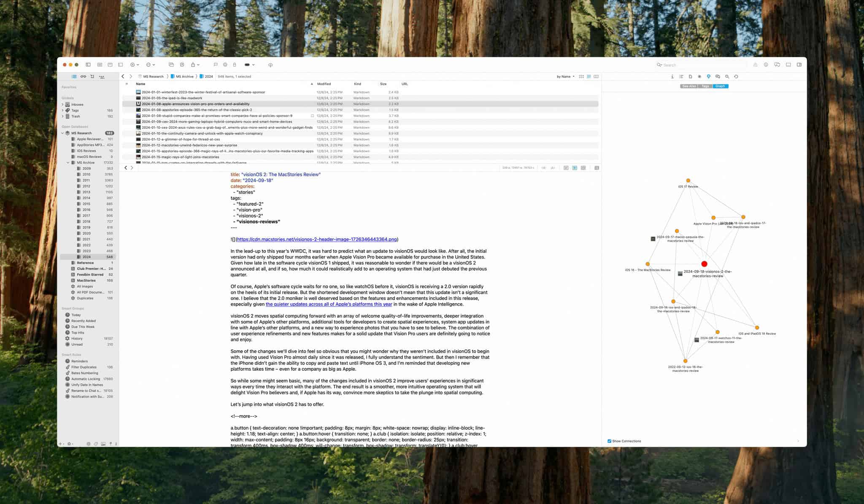Screen dimensions: 864x504
Task: Open the inspector search magnifier icon
Action: click(727, 76)
